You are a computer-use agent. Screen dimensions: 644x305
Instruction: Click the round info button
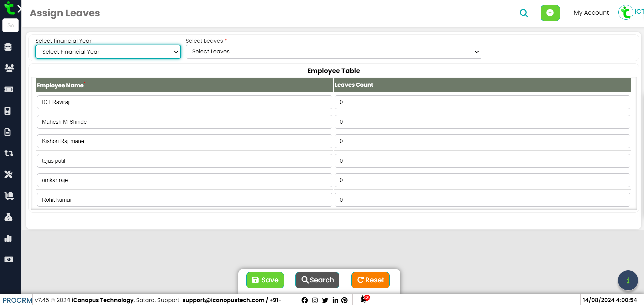click(628, 280)
